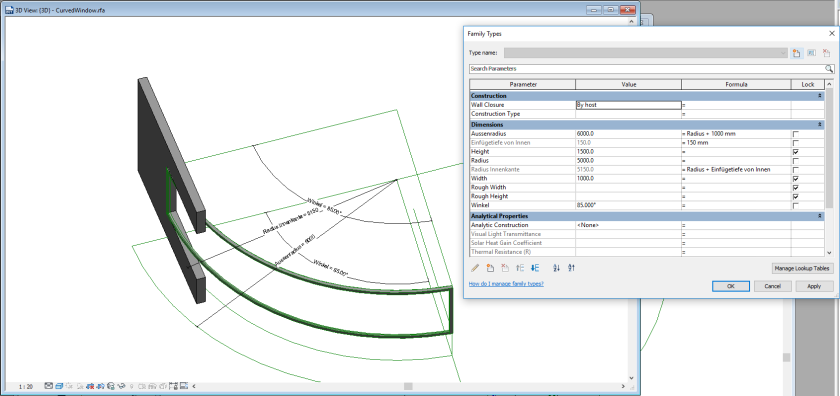The width and height of the screenshot is (840, 396).
Task: Click the Search Parameters input field
Action: [647, 69]
